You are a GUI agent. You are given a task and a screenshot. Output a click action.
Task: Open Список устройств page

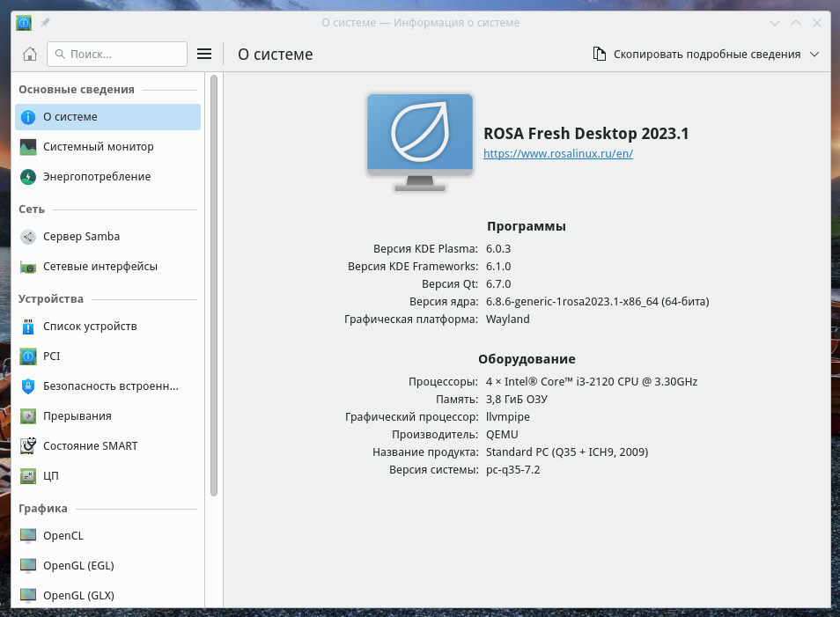[107, 327]
